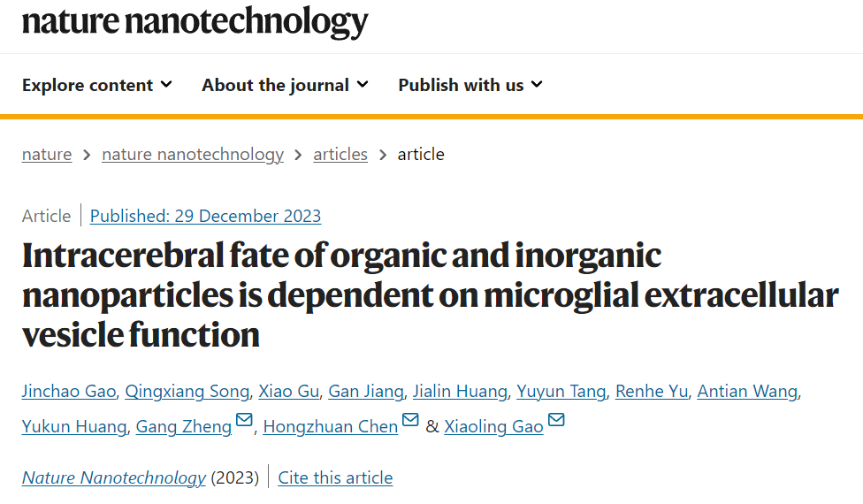The height and width of the screenshot is (504, 863).
Task: Select author Qingxiang Song
Action: coord(187,391)
